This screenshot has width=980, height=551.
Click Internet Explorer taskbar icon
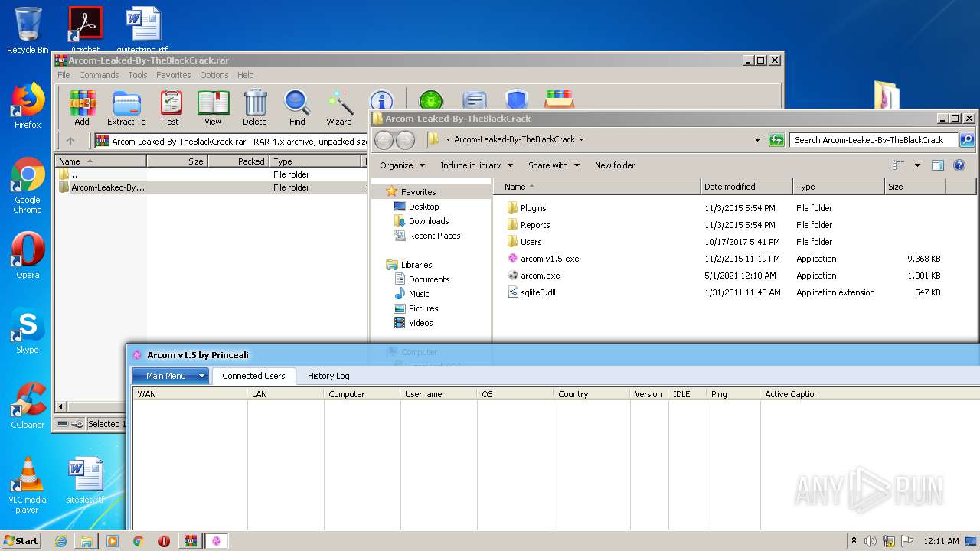[60, 541]
